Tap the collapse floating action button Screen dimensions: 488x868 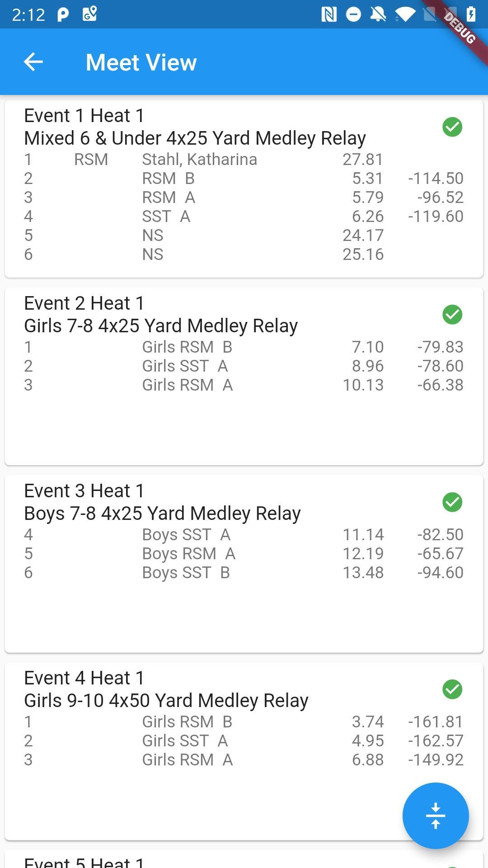tap(435, 816)
